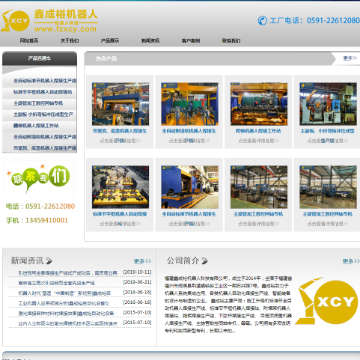The image size is (360, 360).
Task: Go to 产品展示 in navigation bar
Action: click(x=110, y=41)
